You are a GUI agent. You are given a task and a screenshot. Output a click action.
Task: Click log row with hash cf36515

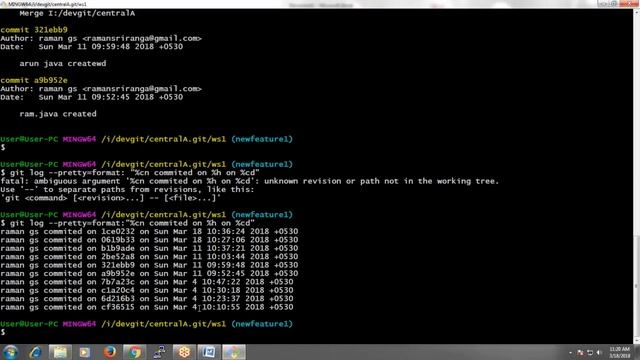147,307
